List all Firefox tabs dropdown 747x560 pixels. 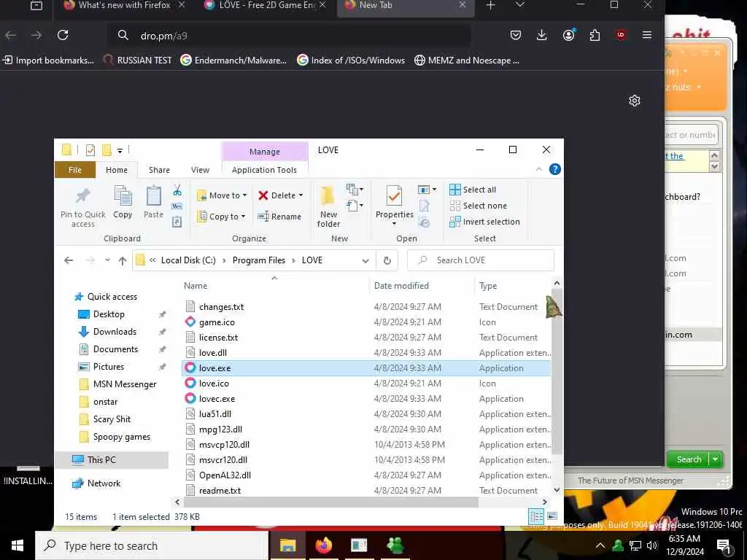point(520,5)
